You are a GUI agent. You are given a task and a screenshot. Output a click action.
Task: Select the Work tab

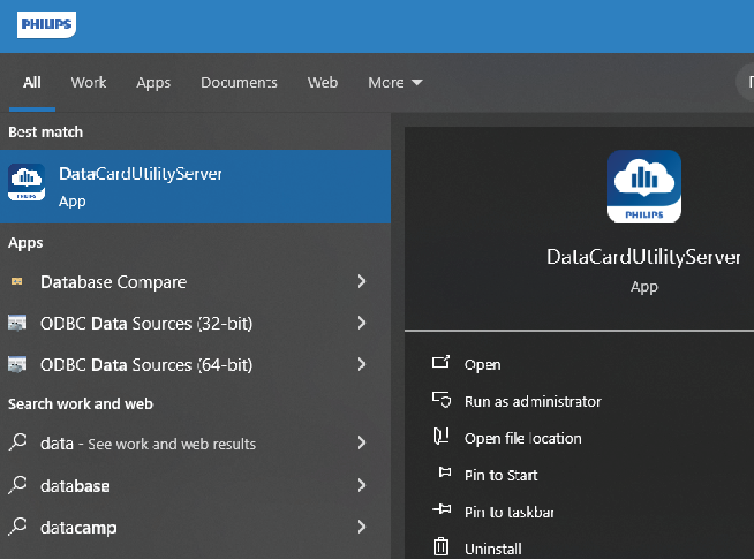[x=89, y=82]
